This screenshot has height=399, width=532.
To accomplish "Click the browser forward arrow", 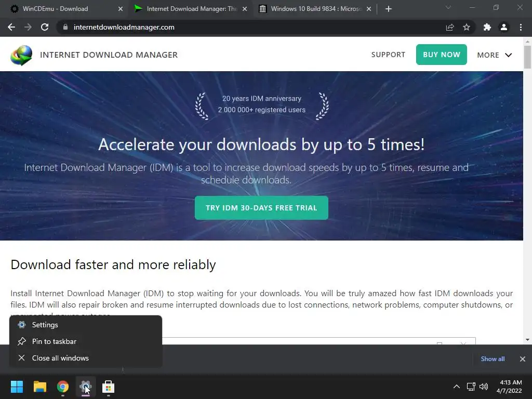I will pos(28,27).
